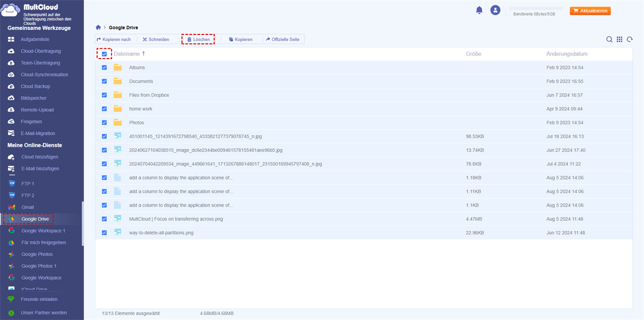Viewport: 644px width, 320px height.
Task: Switch to grid view icon
Action: click(x=619, y=39)
